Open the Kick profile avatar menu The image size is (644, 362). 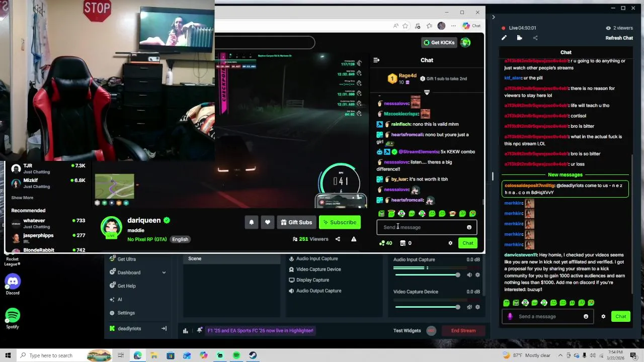(x=465, y=42)
